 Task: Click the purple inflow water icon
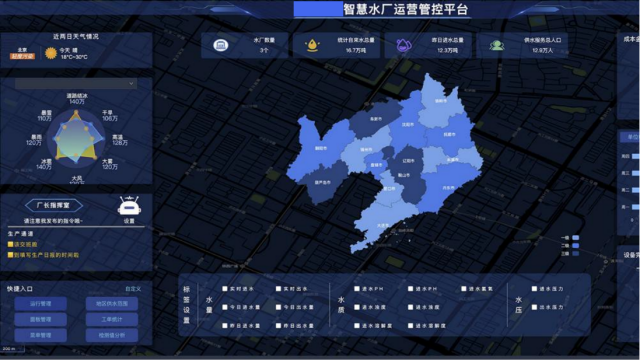pos(404,45)
